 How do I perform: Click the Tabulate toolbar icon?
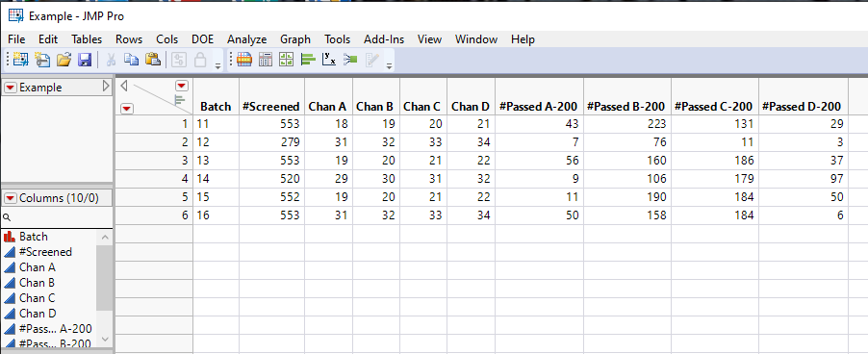(x=266, y=60)
